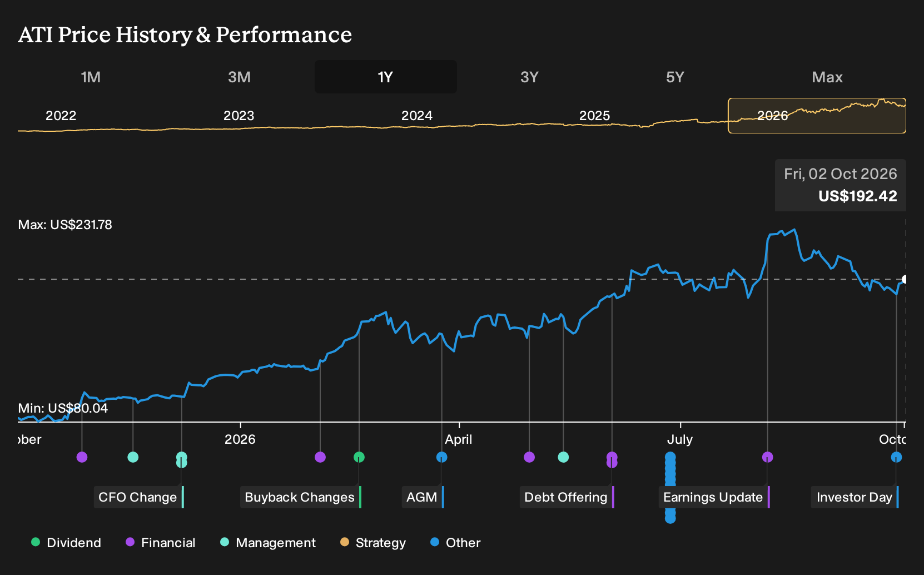Image resolution: width=924 pixels, height=575 pixels.
Task: Click the teal Management marker above Debt Offering
Action: [563, 457]
